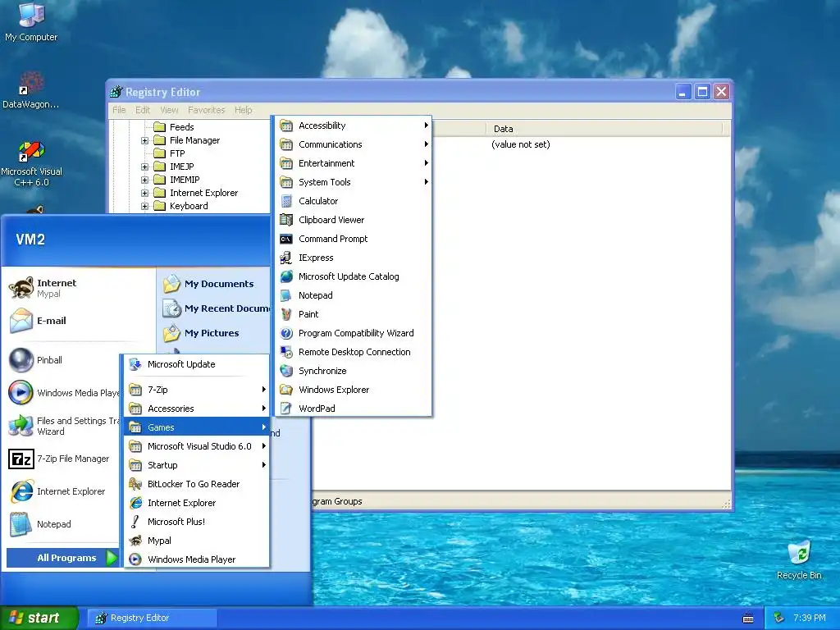Expand Keyboard registry key
Screen dimensions: 840x630
[x=144, y=206]
